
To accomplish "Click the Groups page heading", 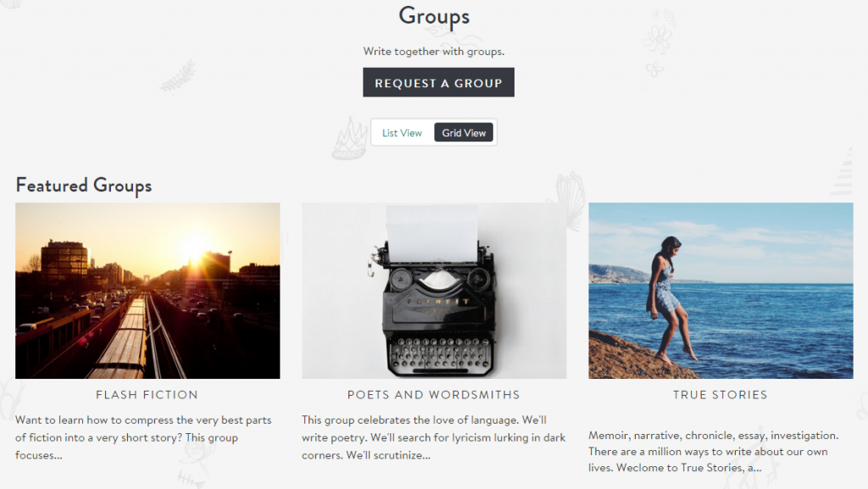I will pyautogui.click(x=434, y=16).
